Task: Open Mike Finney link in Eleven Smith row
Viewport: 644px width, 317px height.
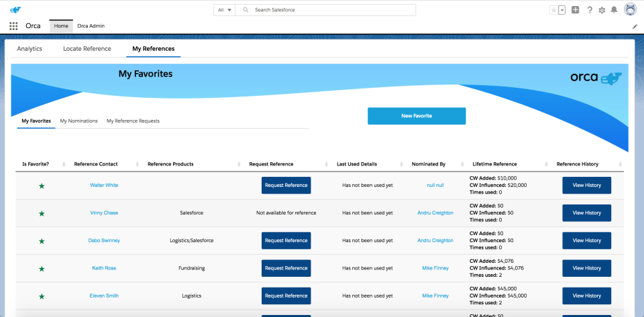Action: (x=435, y=296)
